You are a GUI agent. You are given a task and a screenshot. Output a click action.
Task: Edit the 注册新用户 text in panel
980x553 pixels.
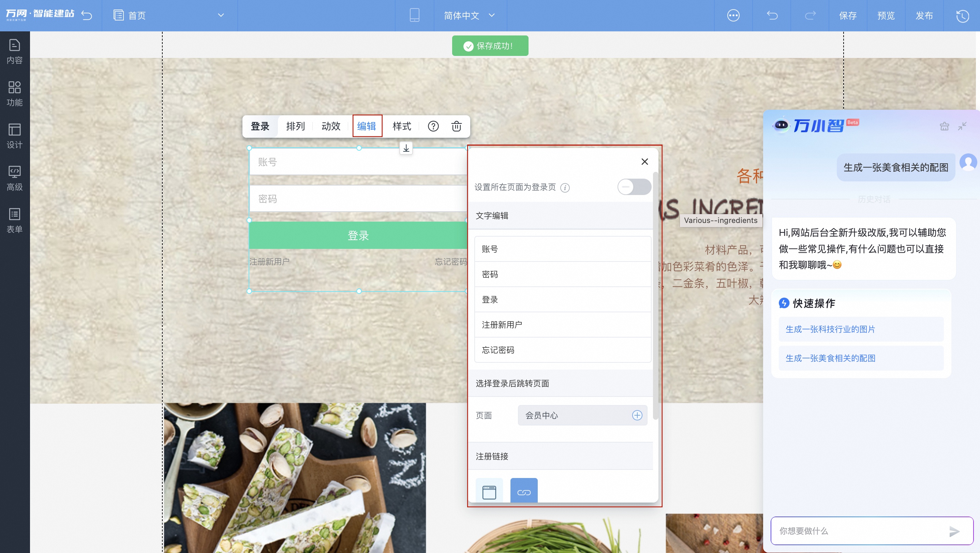click(563, 325)
